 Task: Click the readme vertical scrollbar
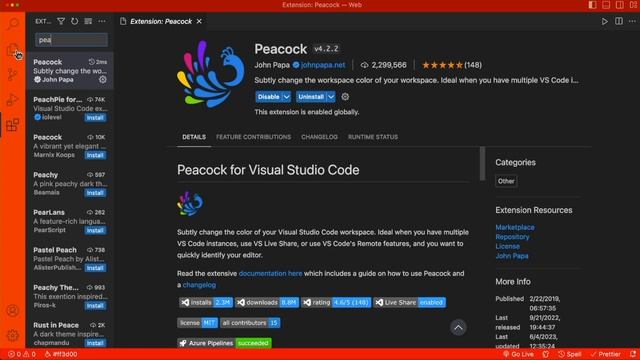pos(482,164)
